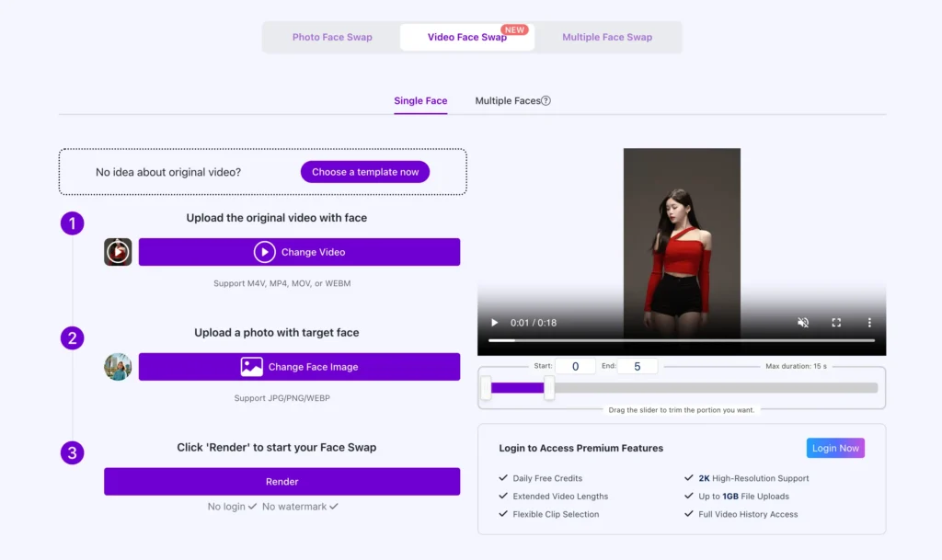
Task: Click the uploaded video thumbnail icon
Action: 118,252
